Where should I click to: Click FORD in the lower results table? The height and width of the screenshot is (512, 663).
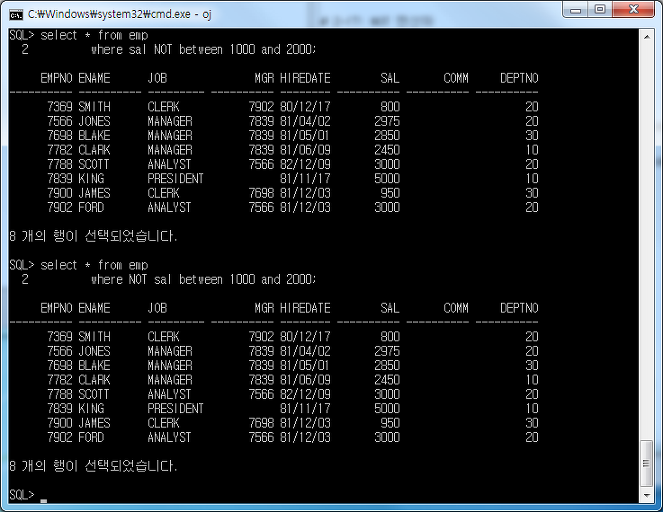91,437
